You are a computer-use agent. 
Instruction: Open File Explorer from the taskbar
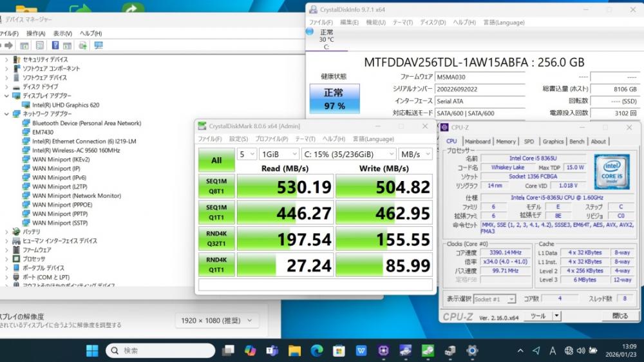pyautogui.click(x=294, y=350)
